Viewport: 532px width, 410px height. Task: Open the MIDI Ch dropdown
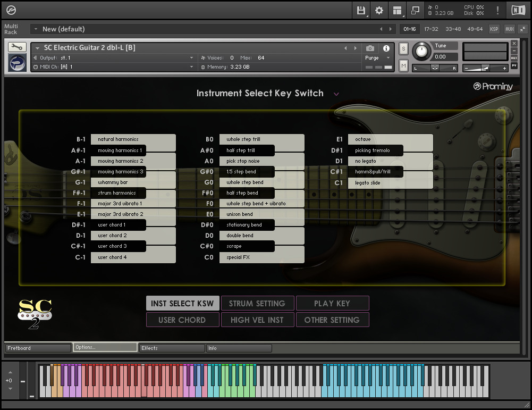(113, 67)
